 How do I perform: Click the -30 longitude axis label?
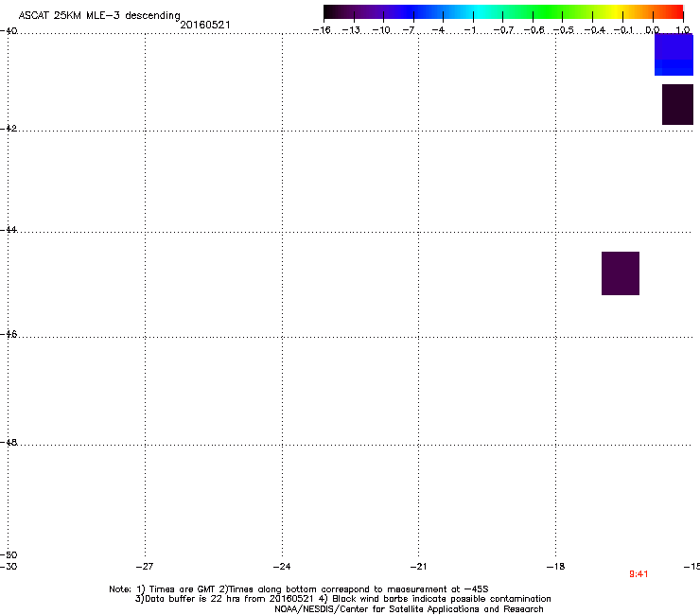9,567
